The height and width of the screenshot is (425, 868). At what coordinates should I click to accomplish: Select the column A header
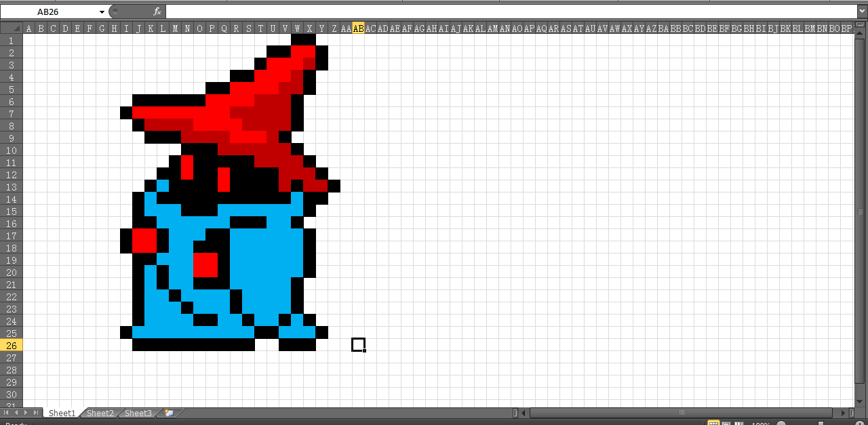(x=28, y=28)
